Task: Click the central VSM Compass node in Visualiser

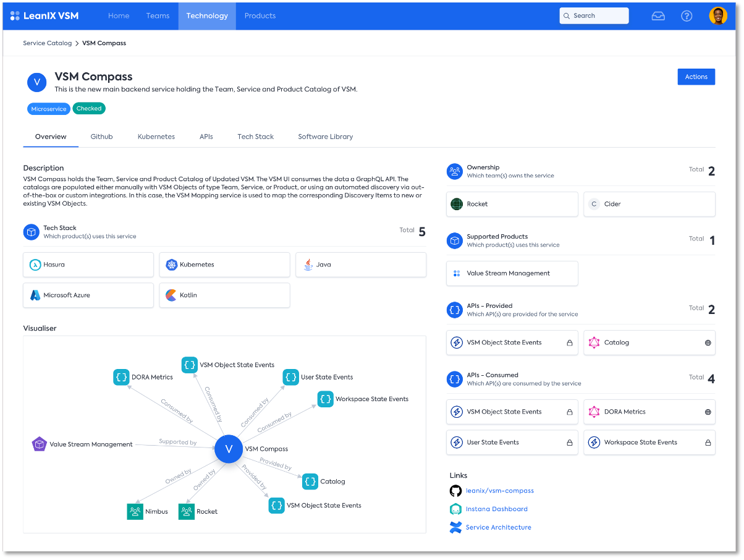Action: pos(229,449)
